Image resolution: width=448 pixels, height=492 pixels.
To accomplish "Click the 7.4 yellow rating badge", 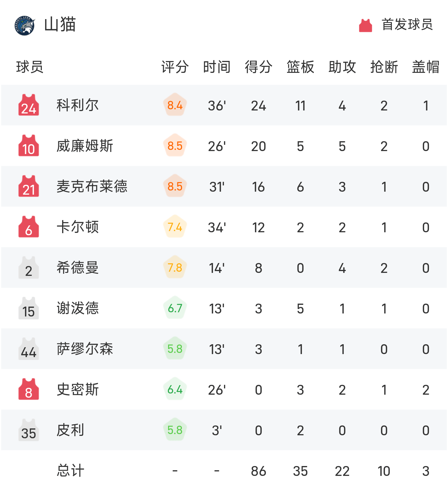I will (175, 227).
